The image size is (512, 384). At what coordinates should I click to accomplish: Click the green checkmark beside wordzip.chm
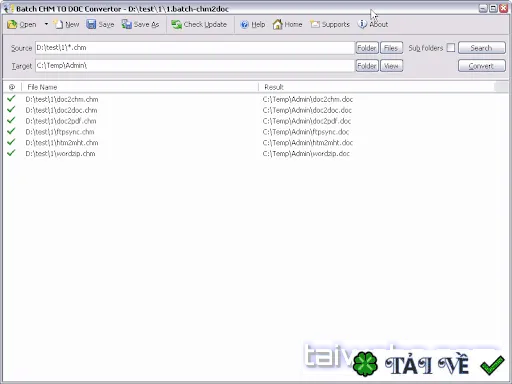coord(11,153)
